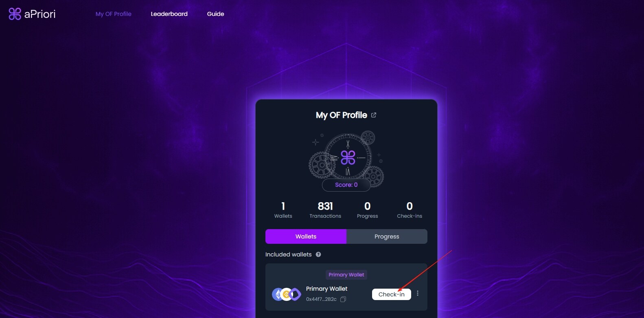The height and width of the screenshot is (318, 644).
Task: Open the external link icon beside My OF Profile
Action: click(374, 115)
